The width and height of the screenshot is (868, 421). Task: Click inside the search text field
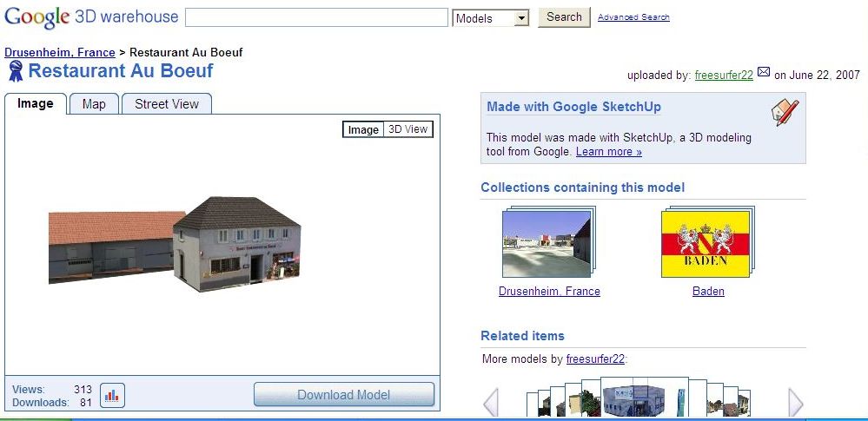click(316, 17)
